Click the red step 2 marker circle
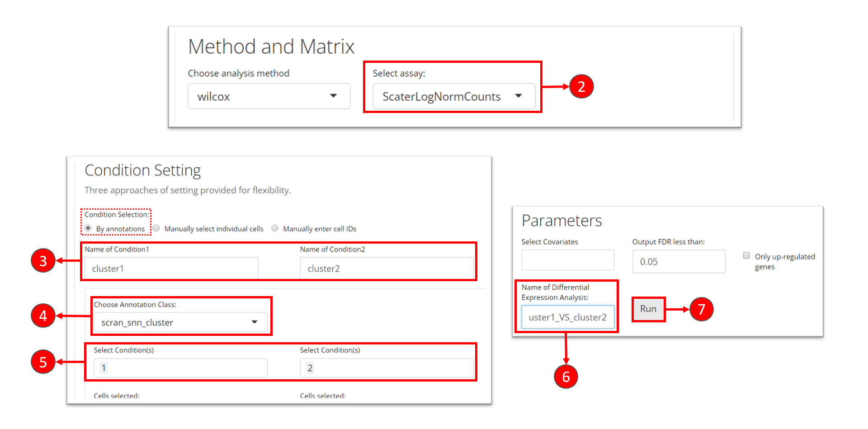This screenshot has width=868, height=429. [581, 86]
